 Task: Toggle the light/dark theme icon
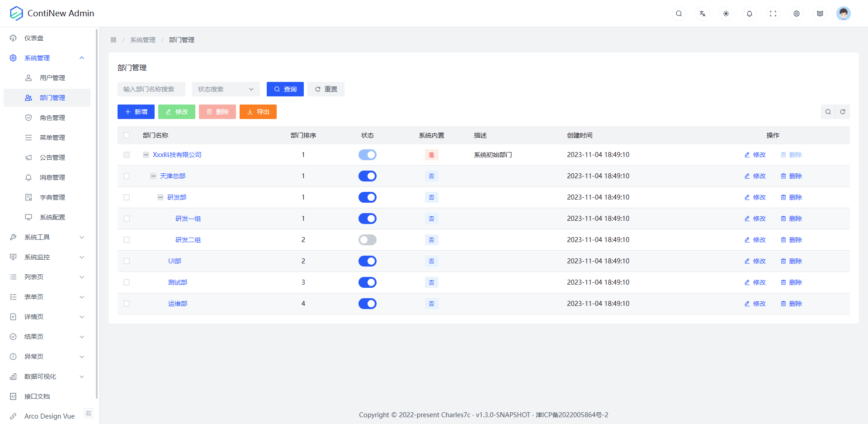726,14
